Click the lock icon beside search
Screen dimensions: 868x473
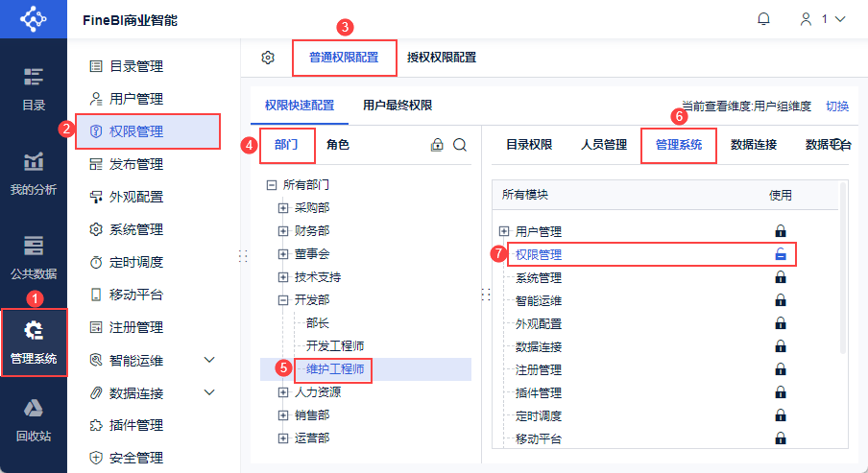[437, 145]
